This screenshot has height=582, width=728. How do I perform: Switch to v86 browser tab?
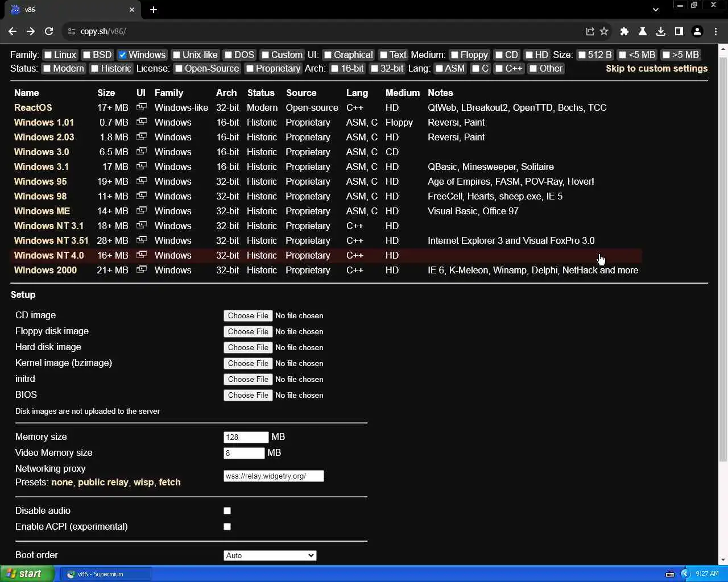click(73, 10)
